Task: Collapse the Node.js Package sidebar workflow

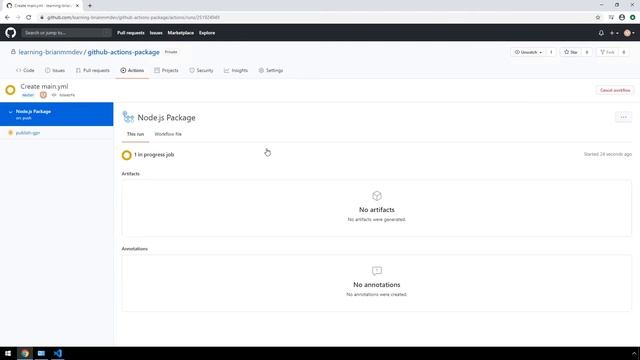Action: tap(11, 112)
